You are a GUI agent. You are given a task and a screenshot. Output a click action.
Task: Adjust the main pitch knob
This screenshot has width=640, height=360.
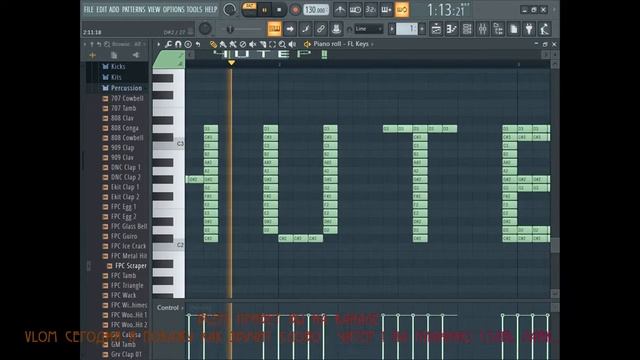205,29
